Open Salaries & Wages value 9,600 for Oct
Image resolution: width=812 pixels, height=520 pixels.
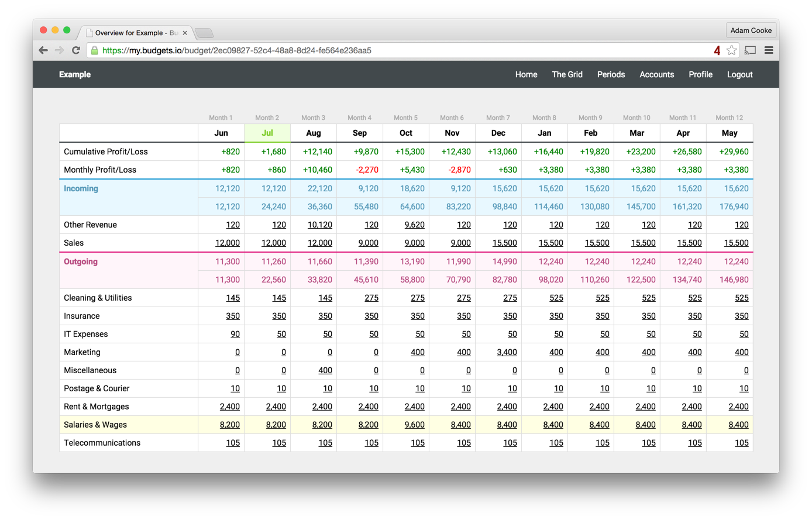pos(415,425)
